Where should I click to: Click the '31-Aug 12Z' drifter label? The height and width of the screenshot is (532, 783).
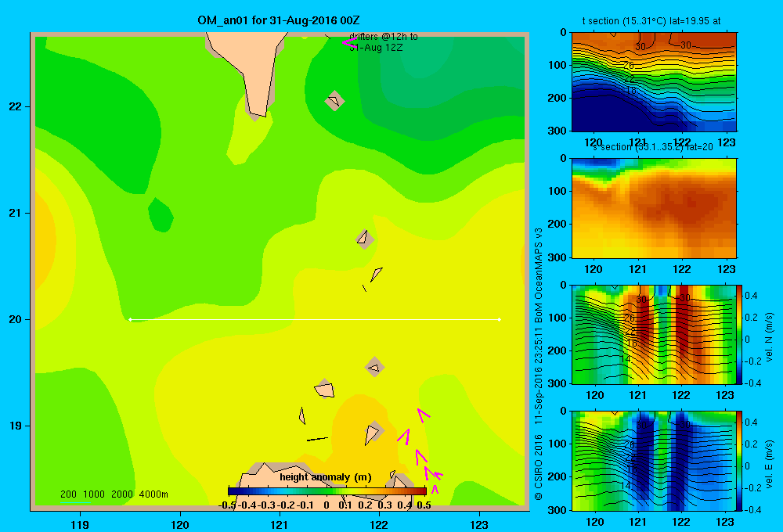(x=376, y=48)
